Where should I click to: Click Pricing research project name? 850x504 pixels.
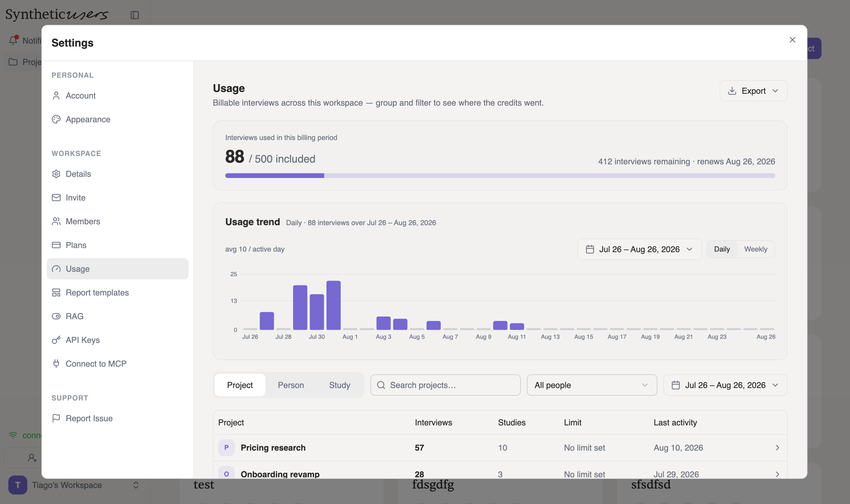(273, 448)
